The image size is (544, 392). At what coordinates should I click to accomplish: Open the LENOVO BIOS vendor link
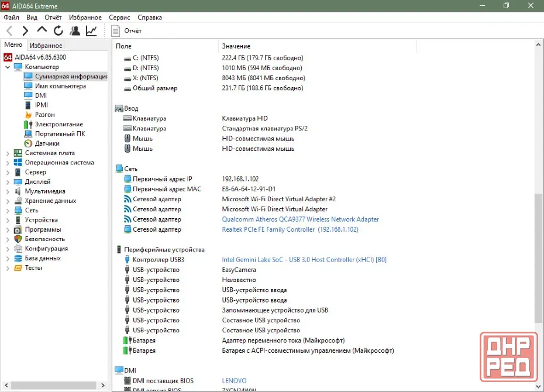point(234,380)
